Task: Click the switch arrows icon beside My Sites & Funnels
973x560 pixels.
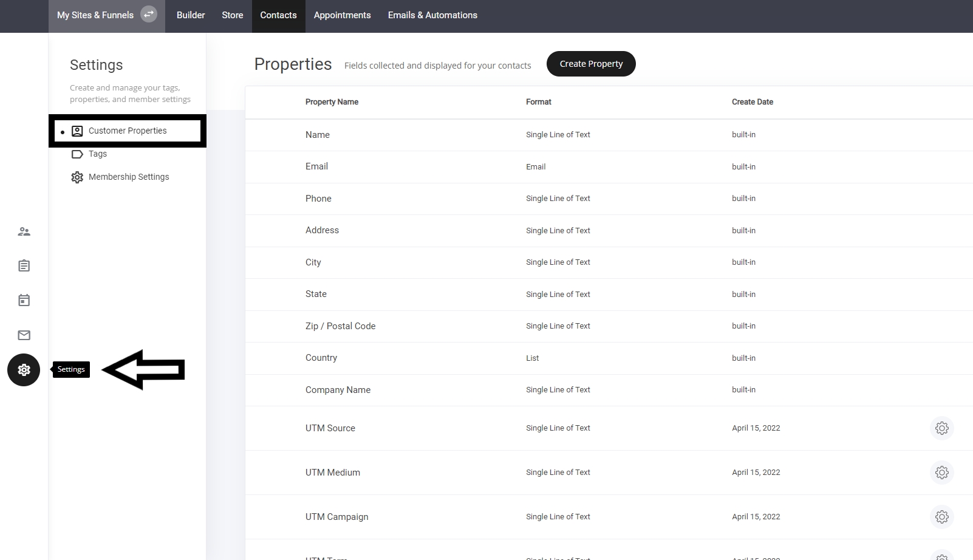Action: click(149, 15)
